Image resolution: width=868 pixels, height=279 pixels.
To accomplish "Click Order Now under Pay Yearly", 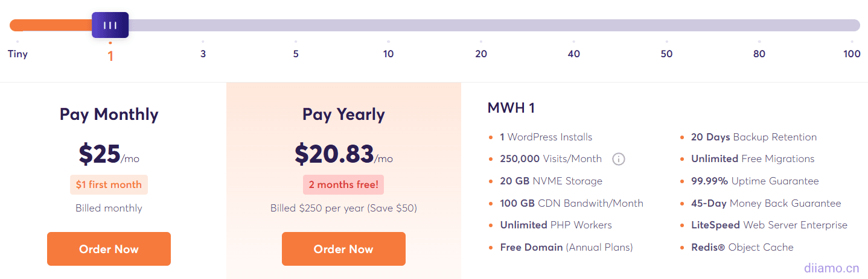I will tap(343, 249).
